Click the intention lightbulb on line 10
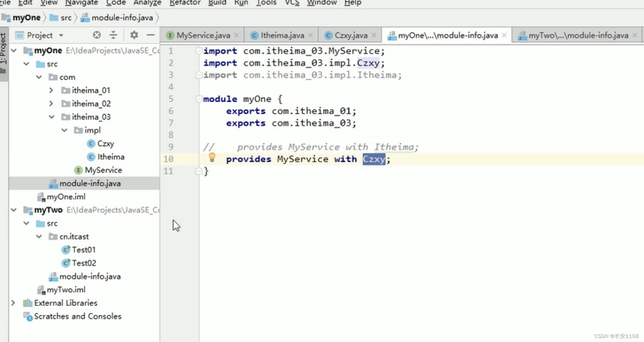Screen dimensions: 644x342 [212, 157]
